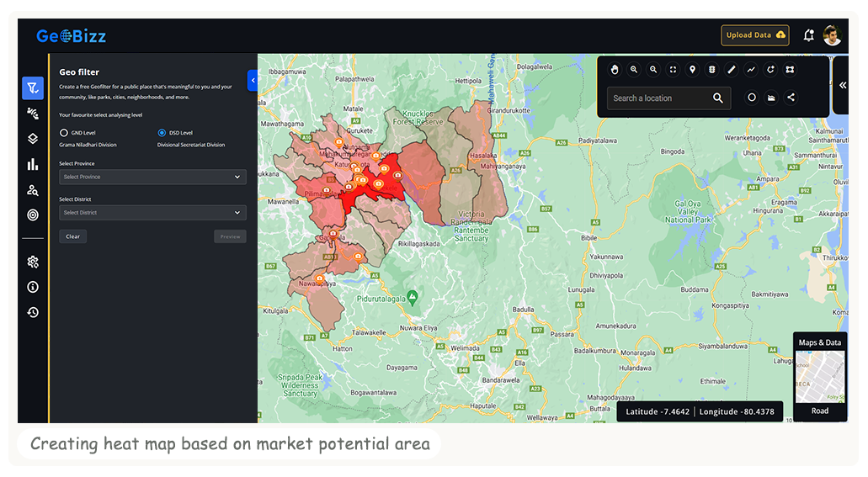This screenshot has height=477, width=868.
Task: Open the layers sidebar icon
Action: (33, 138)
